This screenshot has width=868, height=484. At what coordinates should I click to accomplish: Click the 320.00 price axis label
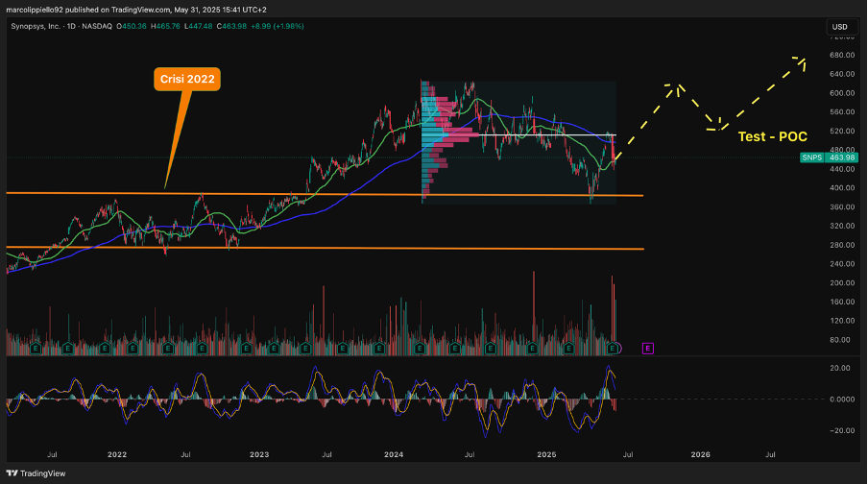pos(842,226)
